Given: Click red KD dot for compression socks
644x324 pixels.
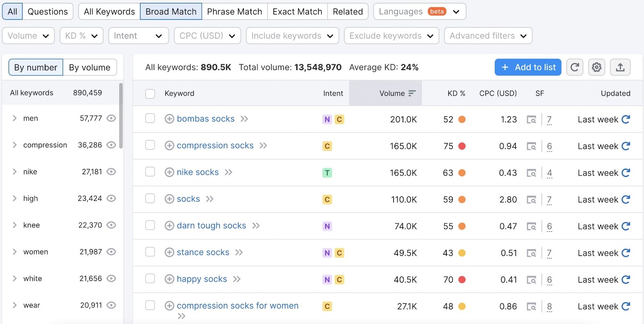Looking at the screenshot, I should click(462, 146).
